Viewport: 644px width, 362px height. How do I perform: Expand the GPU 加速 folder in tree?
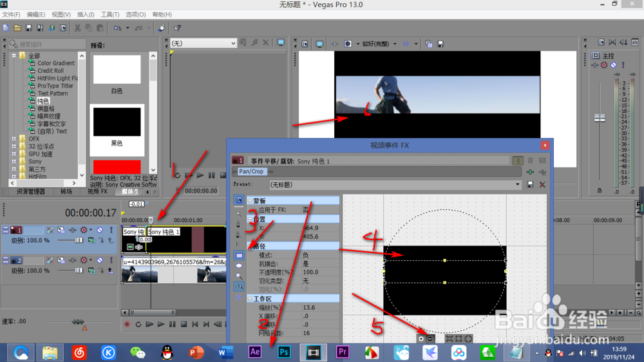point(14,154)
